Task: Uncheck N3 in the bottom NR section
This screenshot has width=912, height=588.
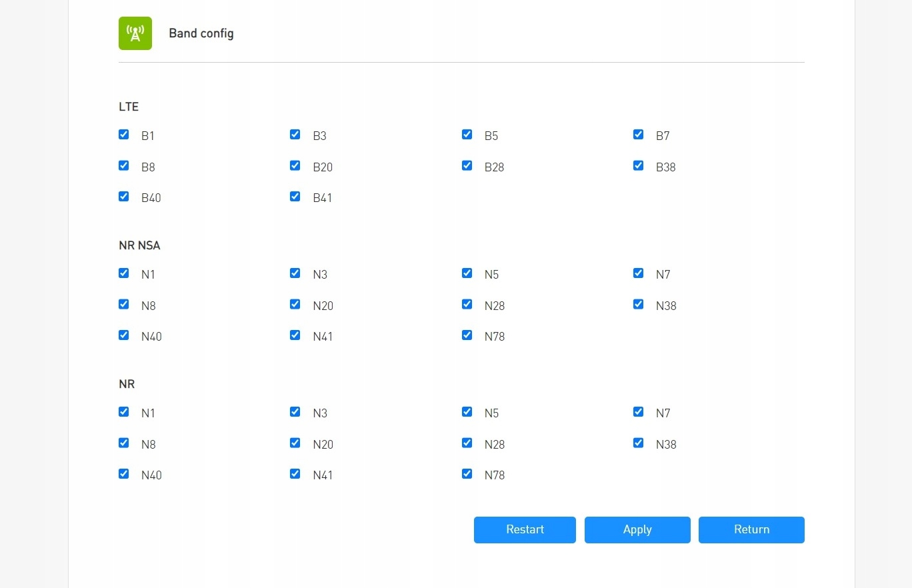Action: pos(295,412)
